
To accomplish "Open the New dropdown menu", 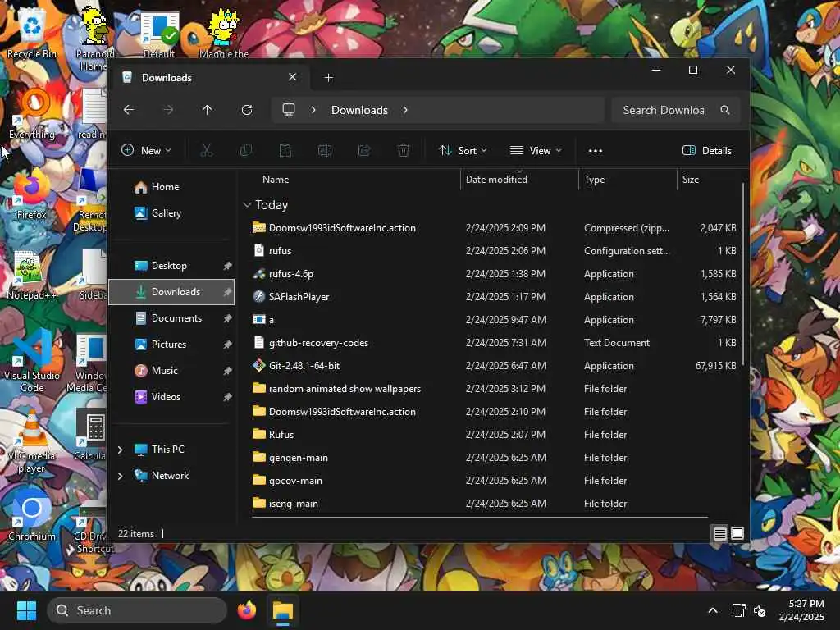I will [x=146, y=151].
